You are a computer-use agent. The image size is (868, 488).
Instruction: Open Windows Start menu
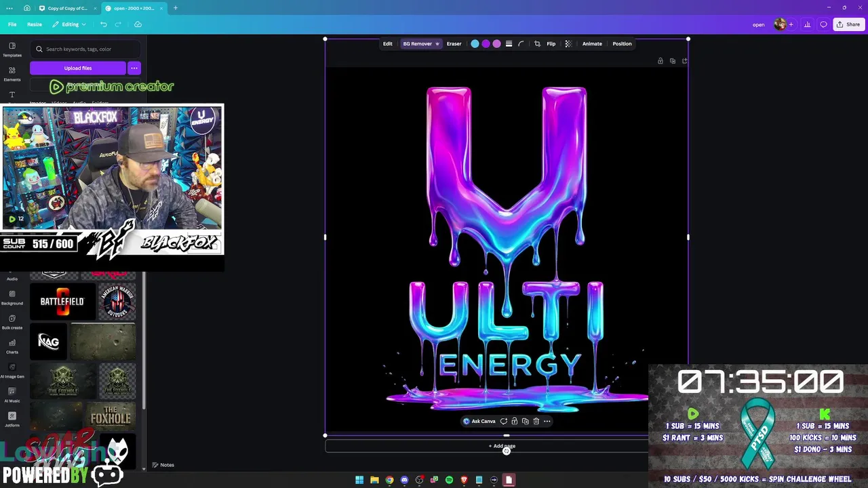click(359, 480)
